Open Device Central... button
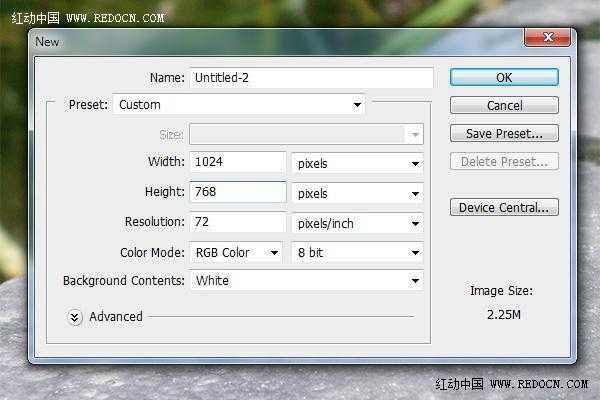 click(x=504, y=208)
